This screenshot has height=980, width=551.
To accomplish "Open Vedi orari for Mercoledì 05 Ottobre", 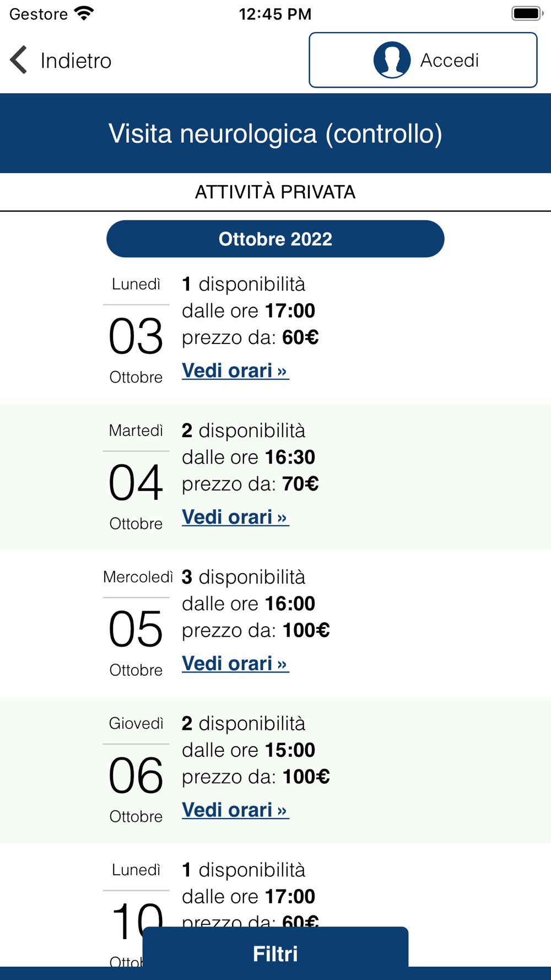I will tap(235, 664).
